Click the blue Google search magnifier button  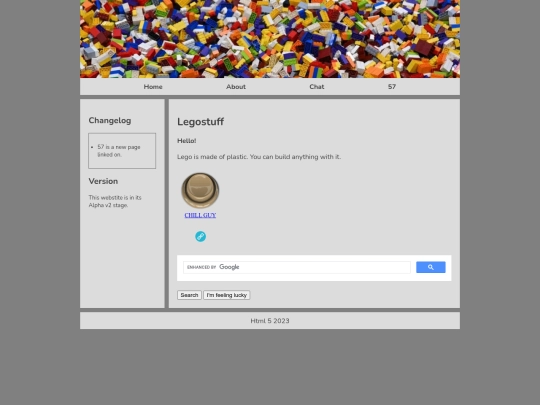click(x=430, y=267)
